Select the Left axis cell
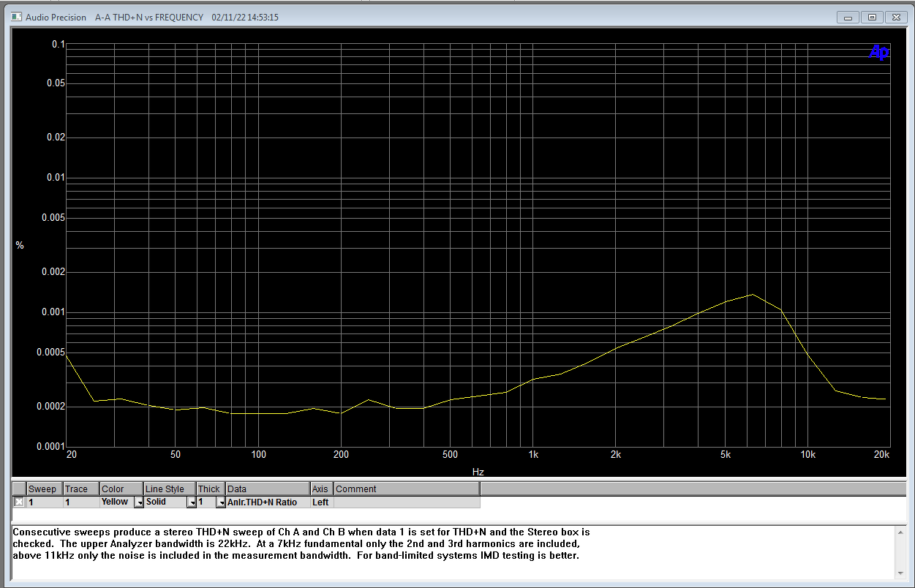The image size is (915, 588). tap(322, 502)
